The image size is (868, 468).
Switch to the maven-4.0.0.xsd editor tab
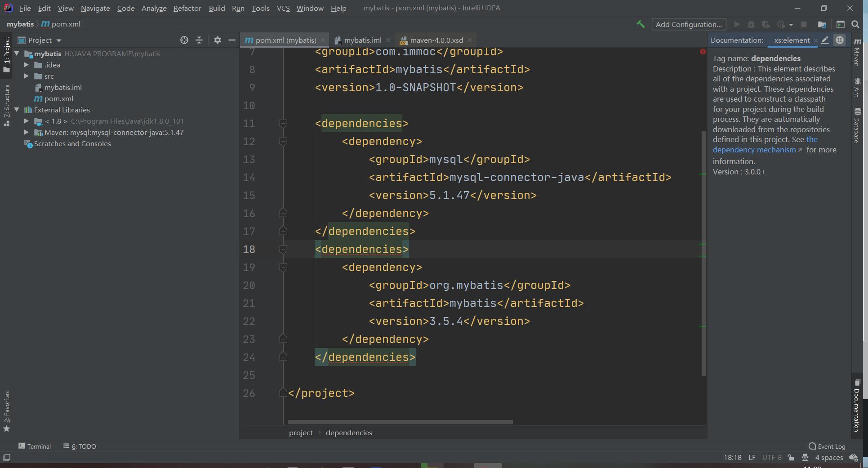436,40
